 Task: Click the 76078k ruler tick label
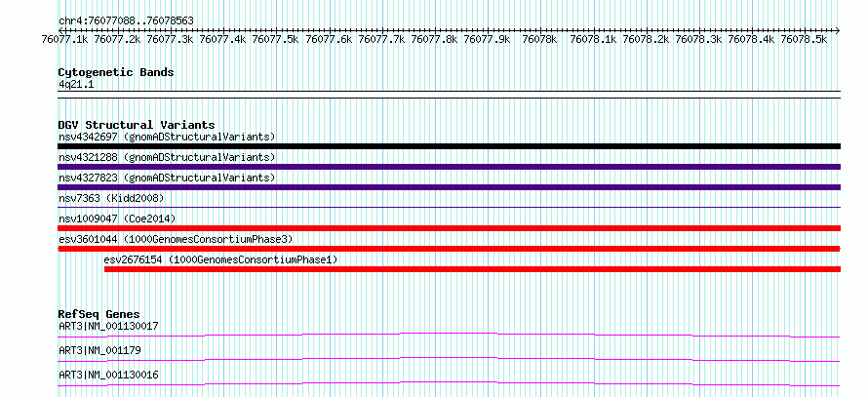540,39
